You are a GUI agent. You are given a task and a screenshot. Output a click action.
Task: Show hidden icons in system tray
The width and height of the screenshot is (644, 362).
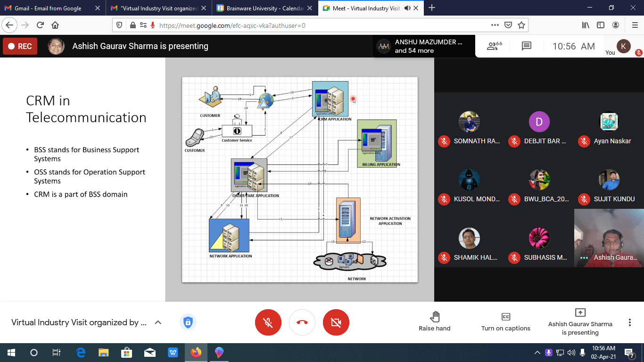[x=537, y=353]
